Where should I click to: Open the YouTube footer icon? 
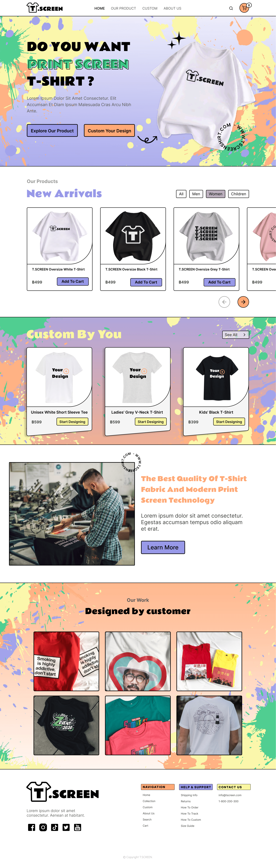coord(77,827)
